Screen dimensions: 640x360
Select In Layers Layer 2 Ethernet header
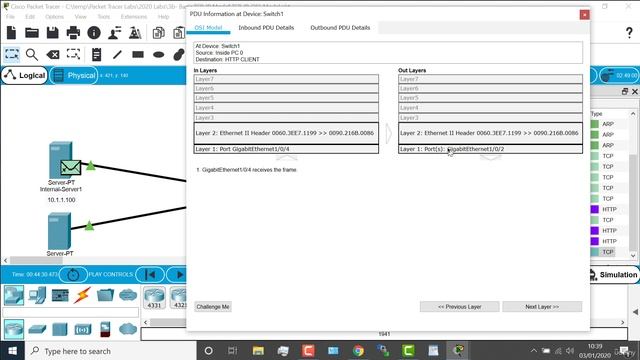coord(286,133)
